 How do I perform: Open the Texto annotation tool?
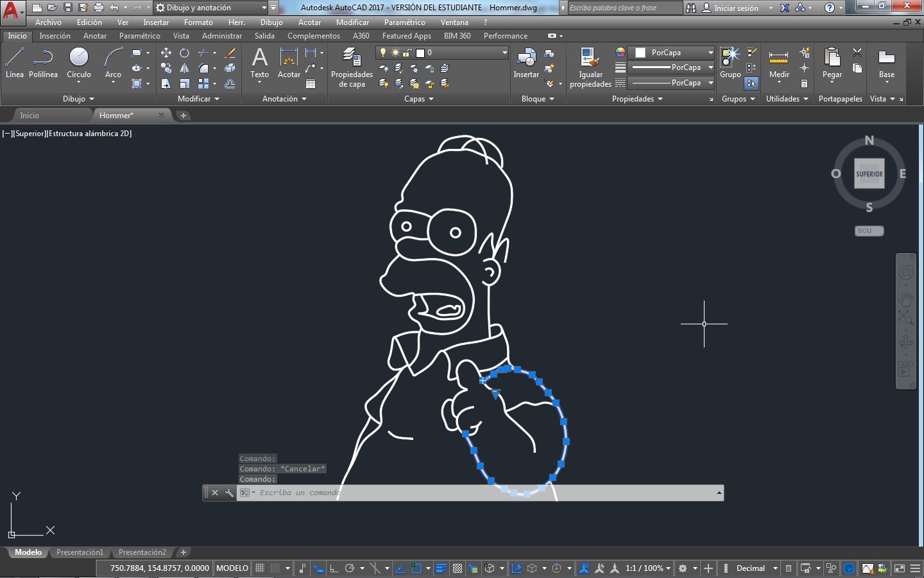click(x=259, y=63)
